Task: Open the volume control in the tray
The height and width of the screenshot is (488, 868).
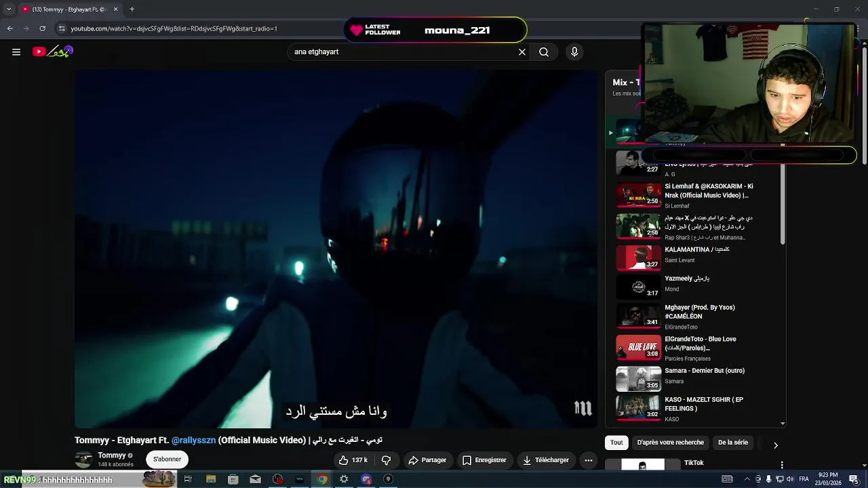Action: click(790, 479)
